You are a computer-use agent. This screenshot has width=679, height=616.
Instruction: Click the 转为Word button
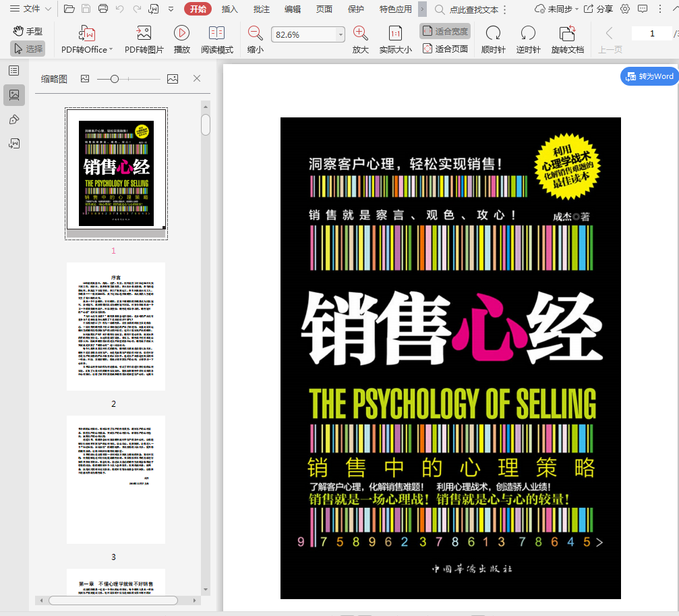coord(649,76)
